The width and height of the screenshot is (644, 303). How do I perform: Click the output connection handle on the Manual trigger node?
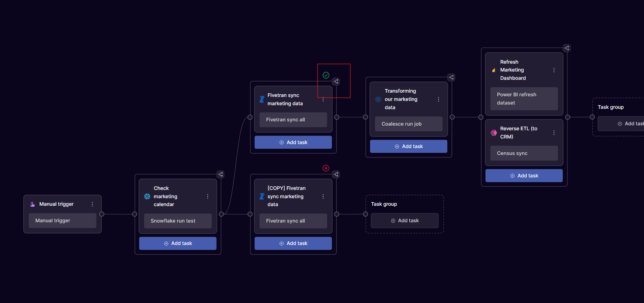click(x=102, y=214)
